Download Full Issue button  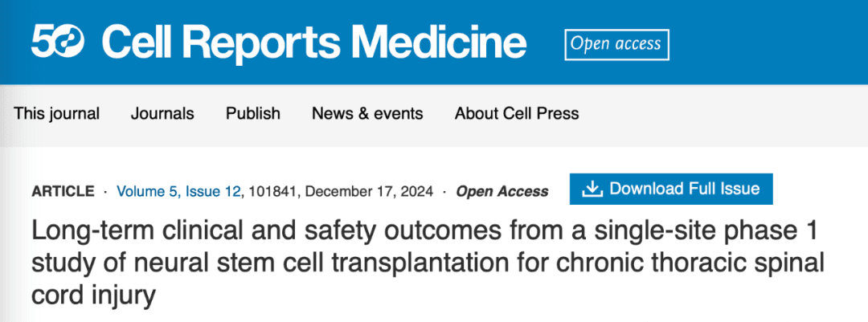[x=671, y=189]
